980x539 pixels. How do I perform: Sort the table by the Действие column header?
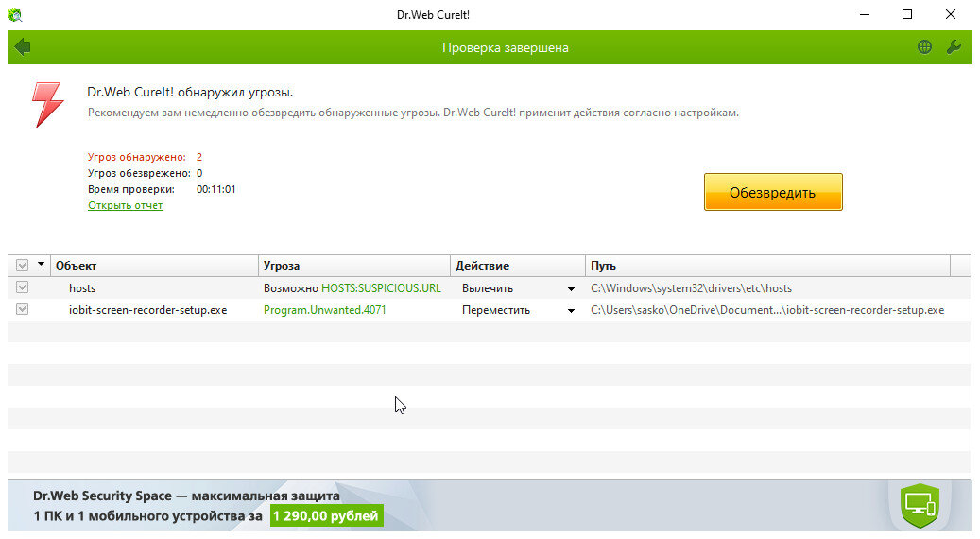click(x=518, y=265)
